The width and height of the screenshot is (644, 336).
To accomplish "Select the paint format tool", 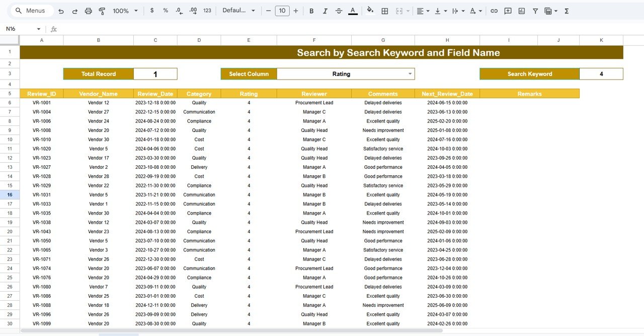I will [x=102, y=10].
